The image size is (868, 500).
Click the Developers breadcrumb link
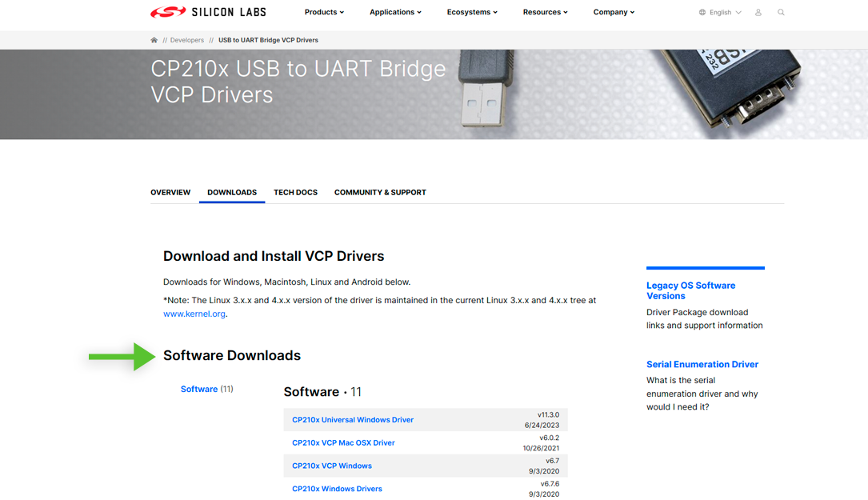[x=187, y=40]
